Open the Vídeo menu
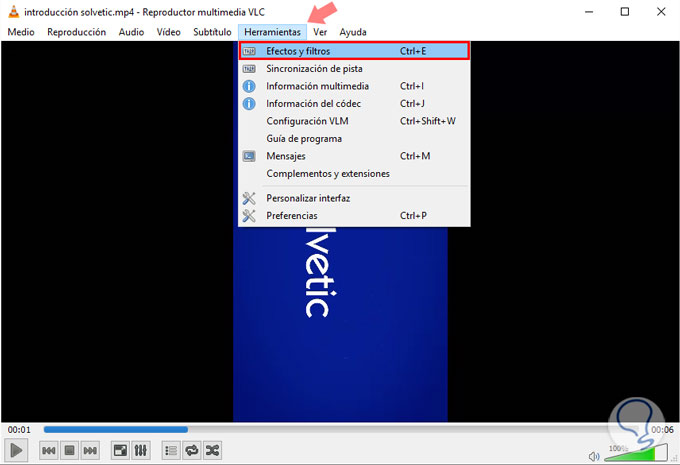Image resolution: width=680 pixels, height=465 pixels. (x=168, y=32)
